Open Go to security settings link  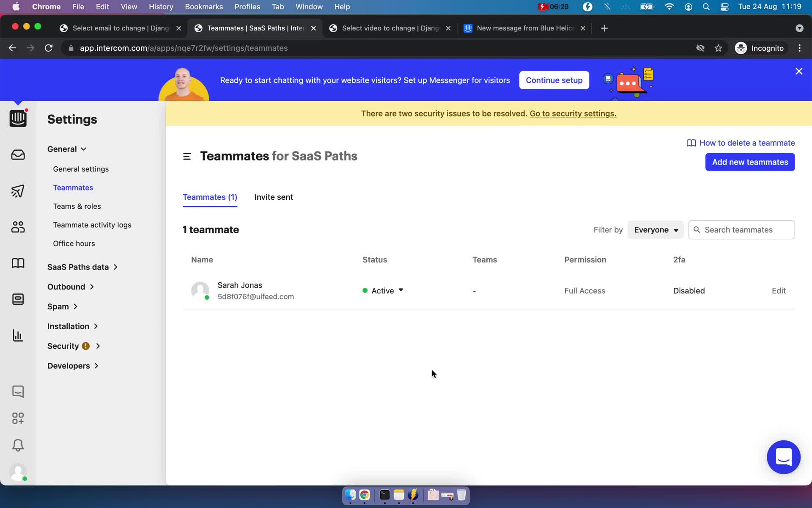click(573, 113)
